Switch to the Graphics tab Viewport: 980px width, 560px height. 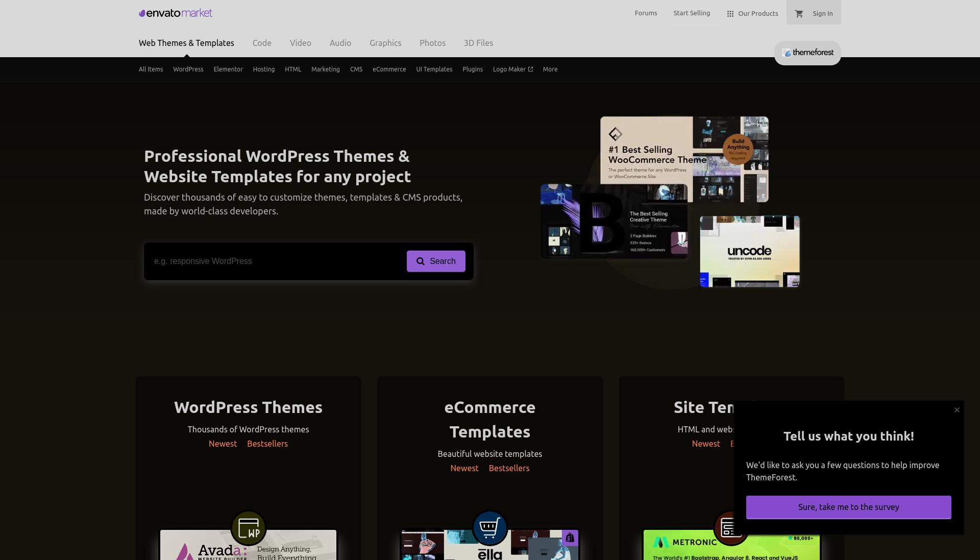click(385, 43)
